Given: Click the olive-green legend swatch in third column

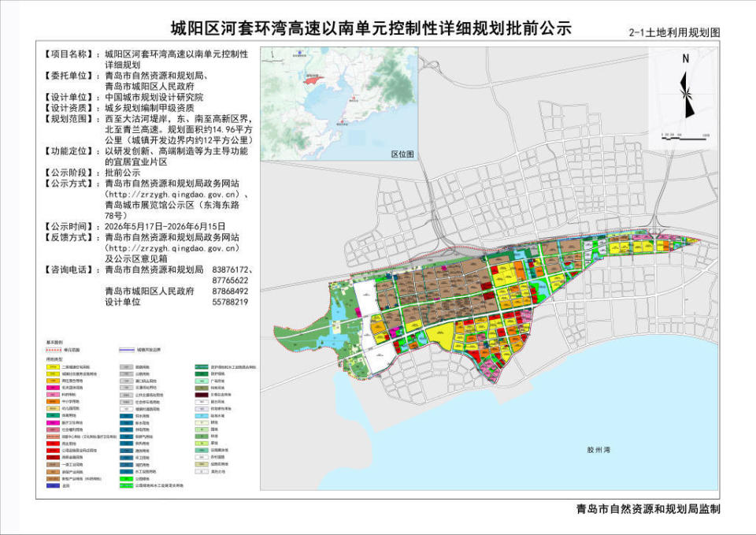Looking at the screenshot, I should 201,388.
